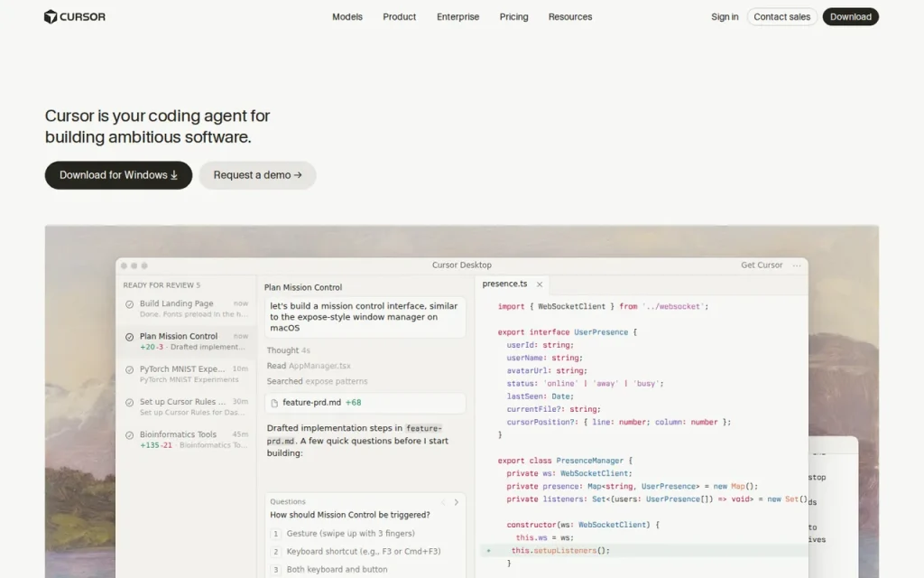Select Set up Cursor Rules task

pyautogui.click(x=188, y=406)
